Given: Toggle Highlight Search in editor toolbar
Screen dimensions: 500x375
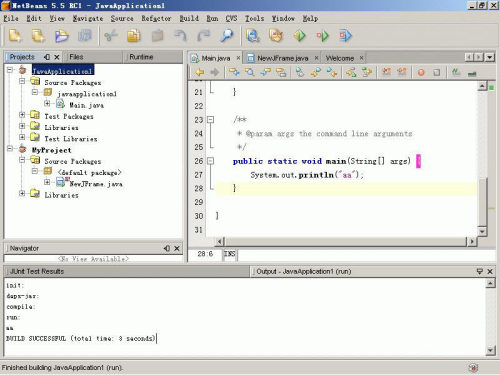Looking at the screenshot, I should coord(281,72).
